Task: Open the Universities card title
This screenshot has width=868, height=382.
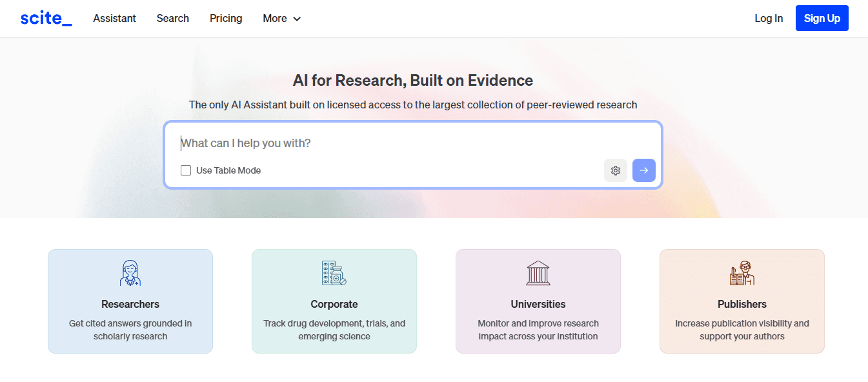Action: (538, 304)
